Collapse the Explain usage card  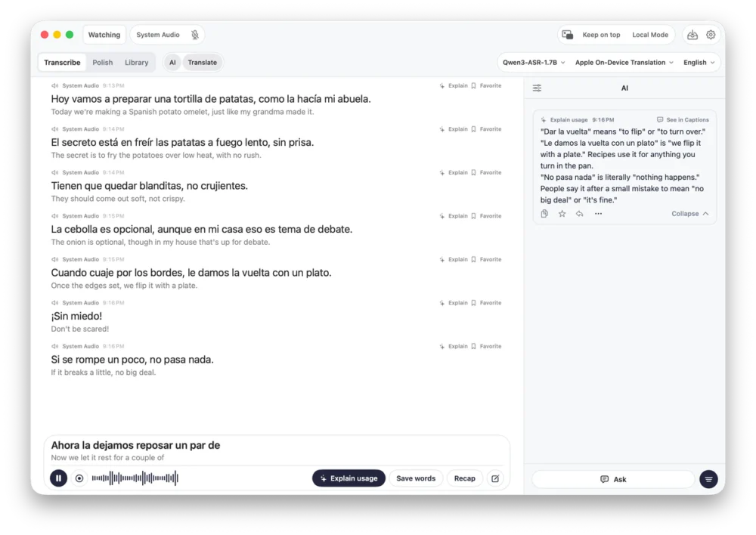pos(690,214)
